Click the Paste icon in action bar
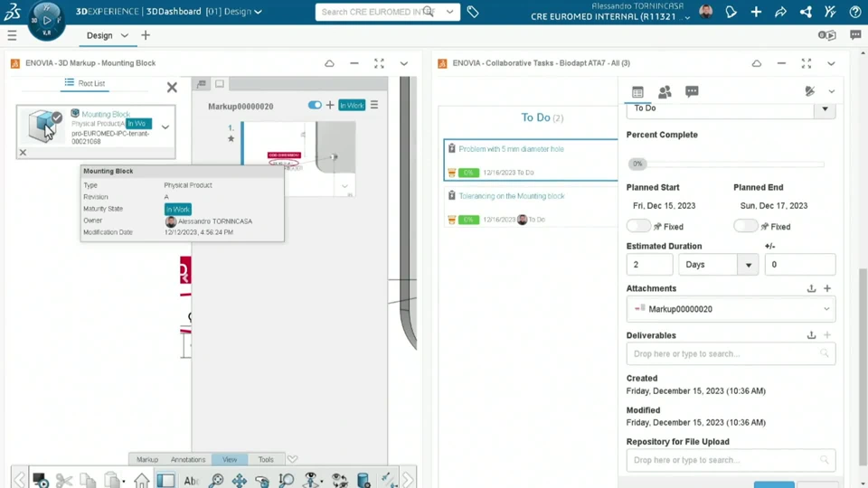 coord(112,480)
